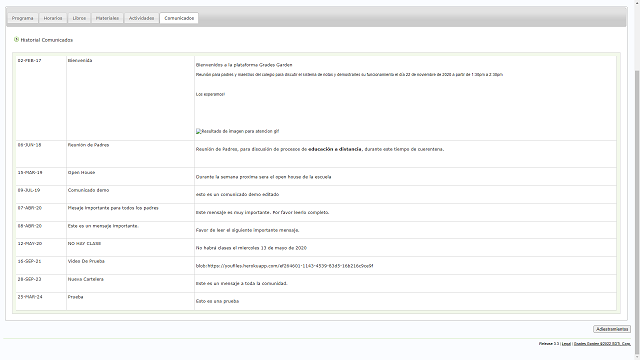Click the Prueba row date cell

pyautogui.click(x=41, y=301)
